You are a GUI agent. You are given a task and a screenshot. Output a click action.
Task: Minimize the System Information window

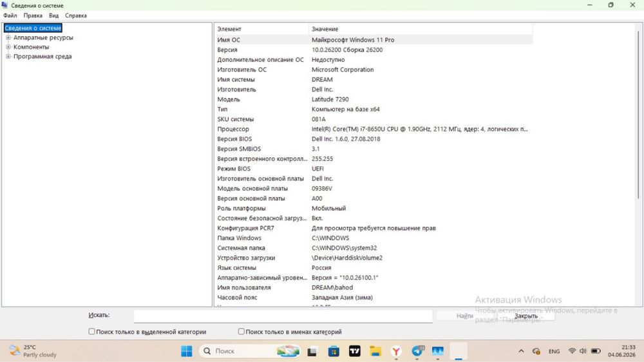point(590,5)
